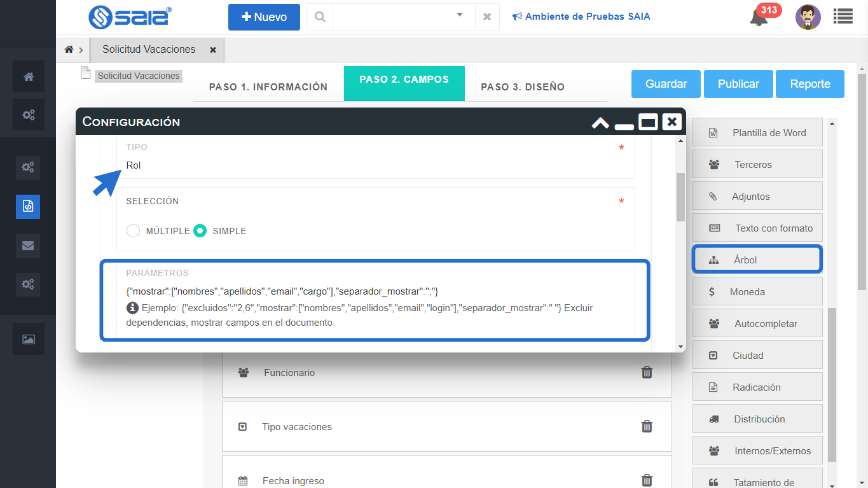Click the Guardar button
Viewport: 868px width, 488px height.
[666, 84]
